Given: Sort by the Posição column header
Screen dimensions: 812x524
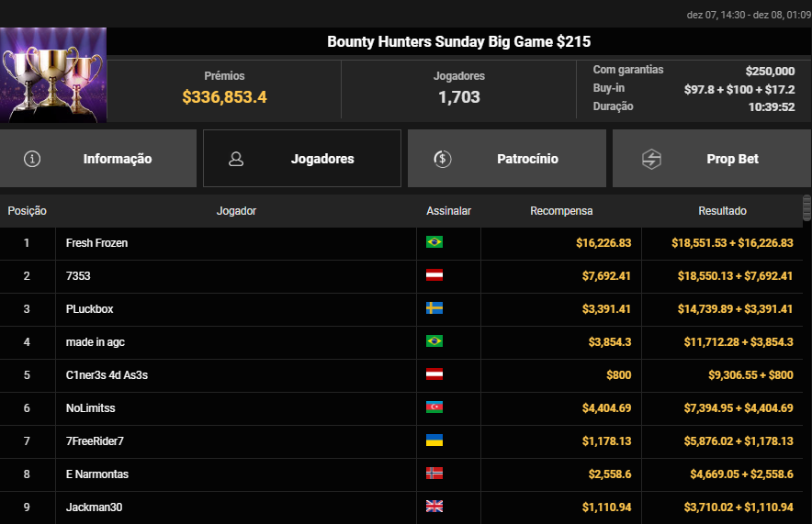Looking at the screenshot, I should 27,211.
